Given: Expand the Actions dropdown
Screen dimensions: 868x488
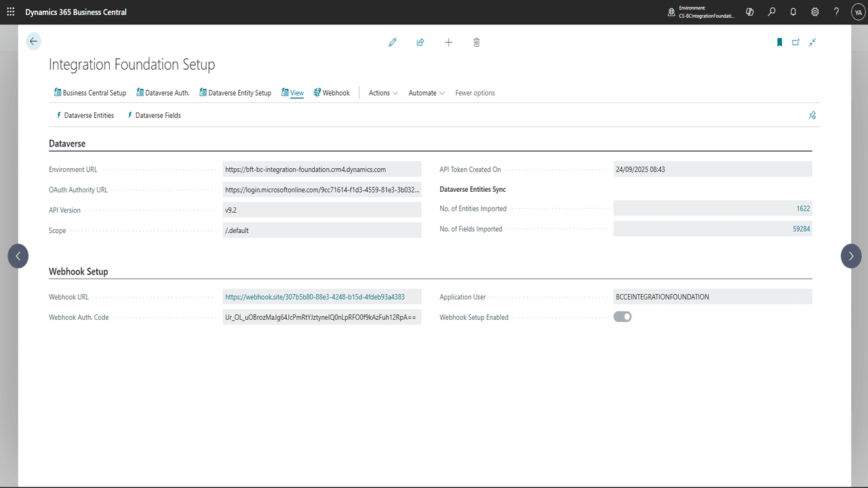Looking at the screenshot, I should pos(383,93).
